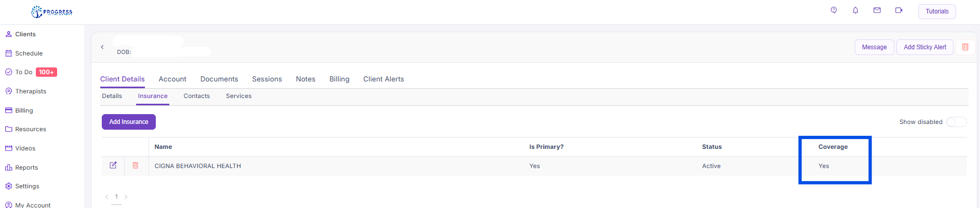Open the notifications bell icon
The height and width of the screenshot is (208, 980).
[855, 10]
